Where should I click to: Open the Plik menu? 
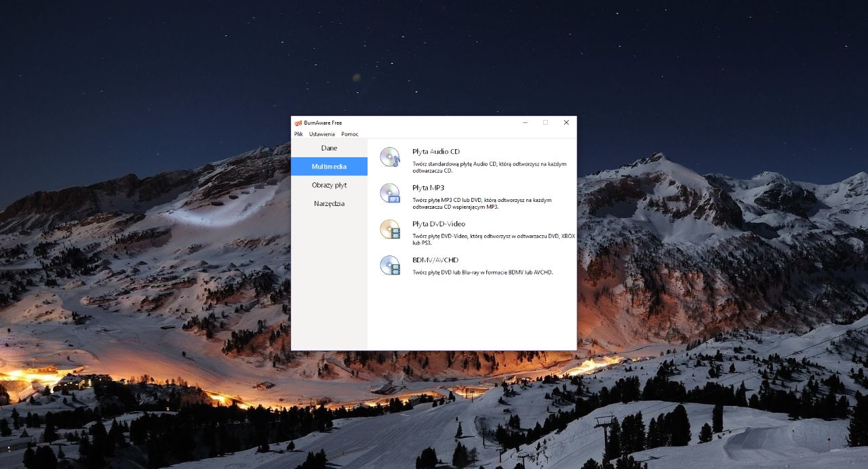[x=299, y=134]
